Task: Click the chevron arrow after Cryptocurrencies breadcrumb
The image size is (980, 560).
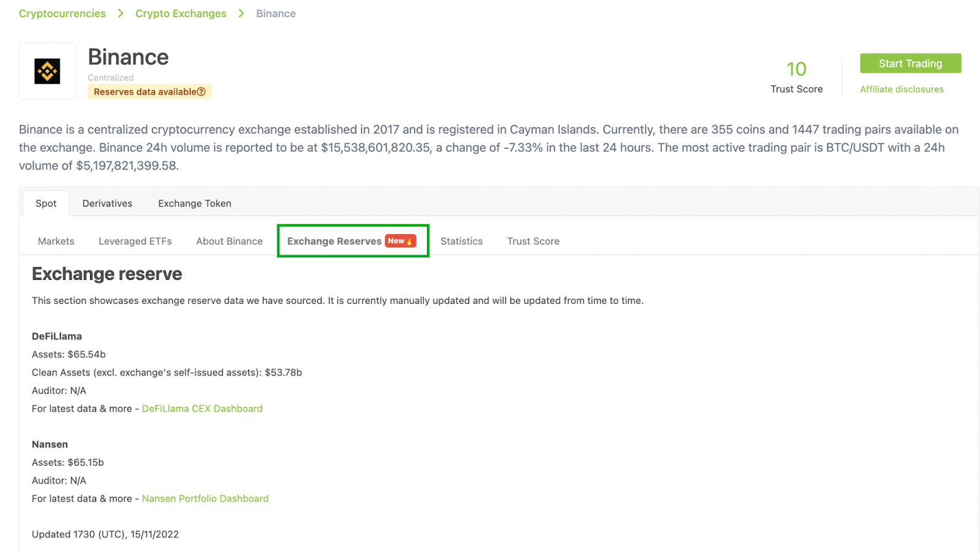Action: click(121, 13)
